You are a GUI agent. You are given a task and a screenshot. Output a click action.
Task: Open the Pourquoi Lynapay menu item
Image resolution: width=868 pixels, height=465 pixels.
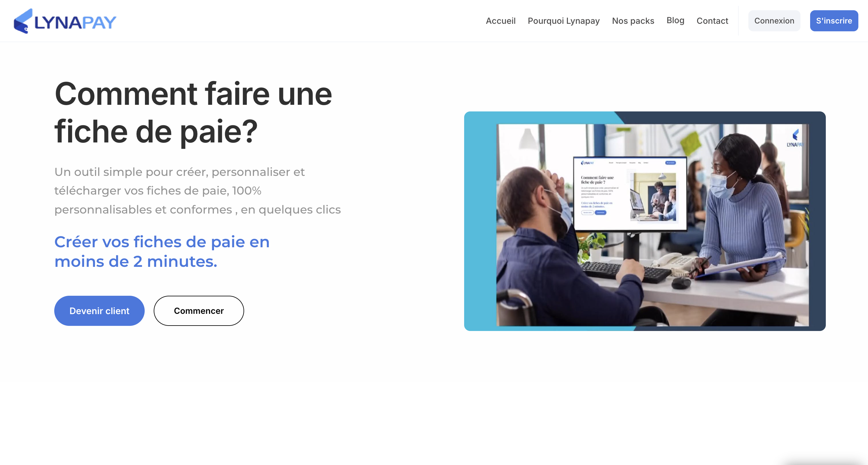tap(563, 21)
